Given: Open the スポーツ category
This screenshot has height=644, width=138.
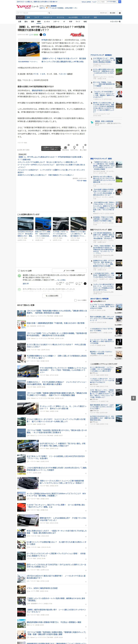Looking at the screenshot, I should (x=56, y=21).
